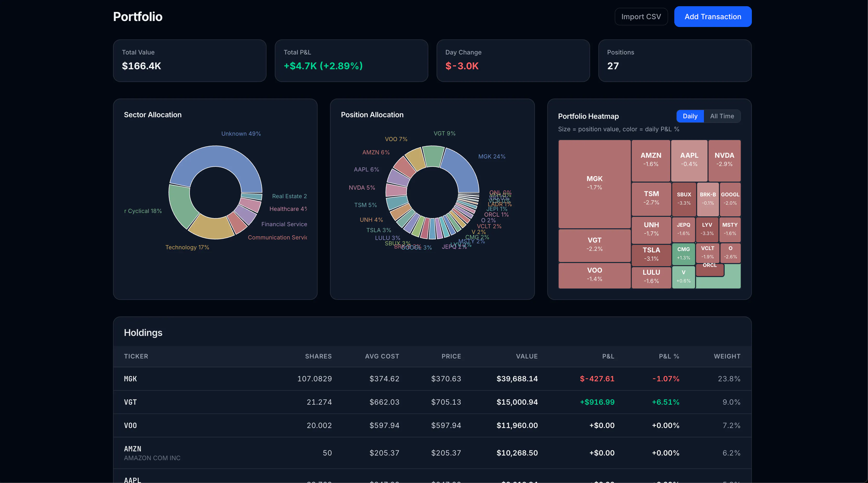Open the MGK holdings row

coord(432,379)
